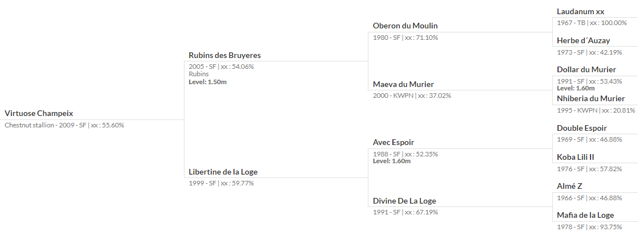Click Laudanum xx ancestor name
The height and width of the screenshot is (240, 644).
(x=581, y=11)
